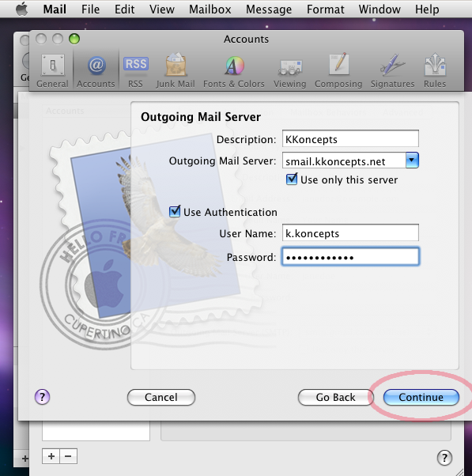Open the File menu

click(90, 9)
